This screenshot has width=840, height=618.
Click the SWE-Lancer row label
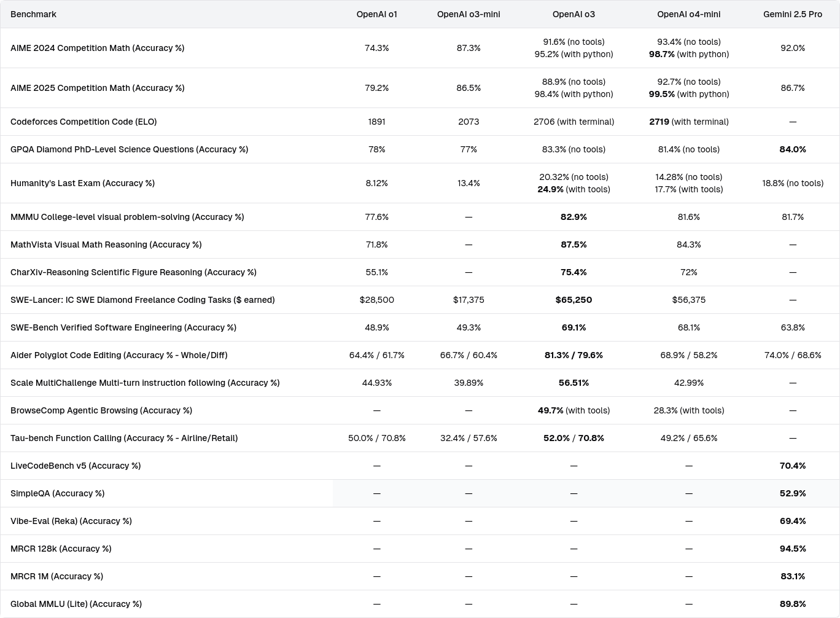[142, 300]
